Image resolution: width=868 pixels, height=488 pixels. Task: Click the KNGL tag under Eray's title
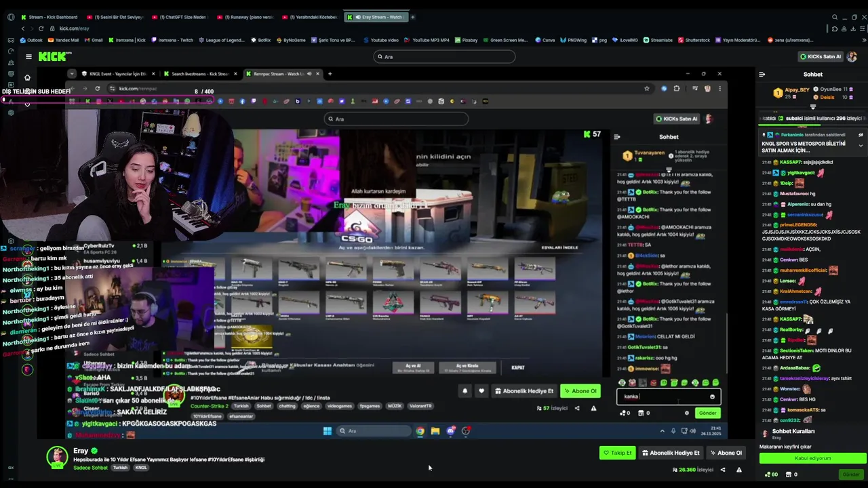coord(141,468)
